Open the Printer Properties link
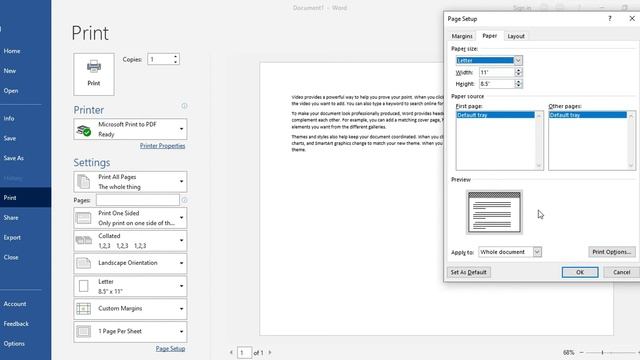The image size is (640, 360). pyautogui.click(x=162, y=146)
